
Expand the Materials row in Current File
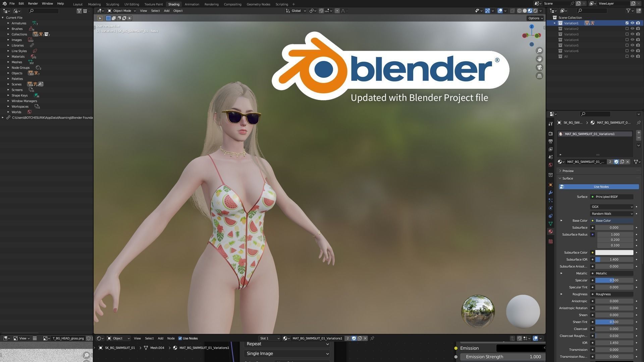click(8, 56)
